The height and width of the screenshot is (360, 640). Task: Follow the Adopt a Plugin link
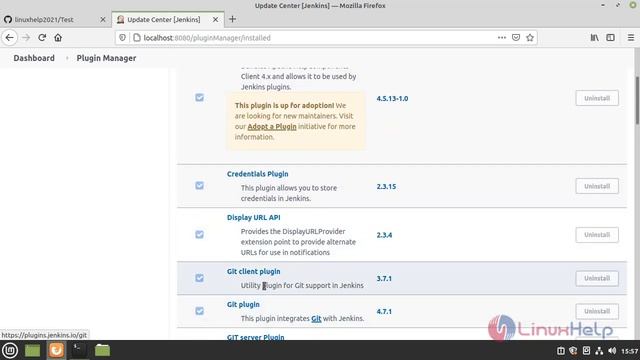point(272,127)
